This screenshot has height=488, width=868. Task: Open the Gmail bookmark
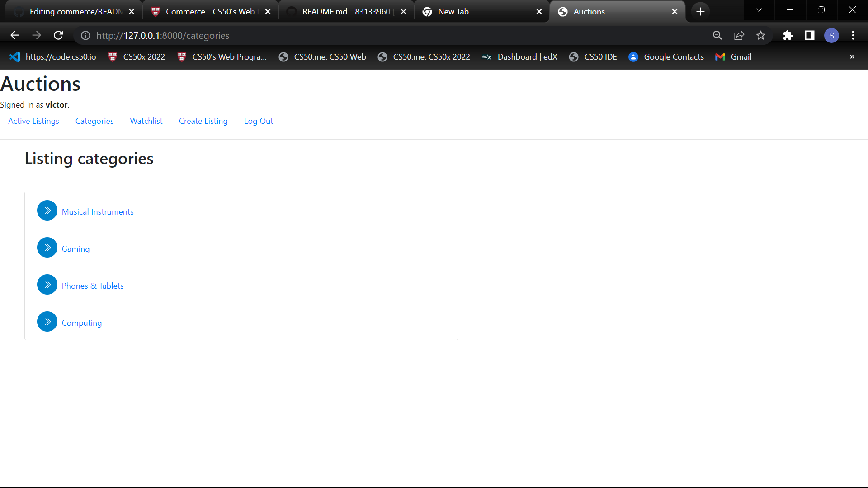[x=733, y=57]
